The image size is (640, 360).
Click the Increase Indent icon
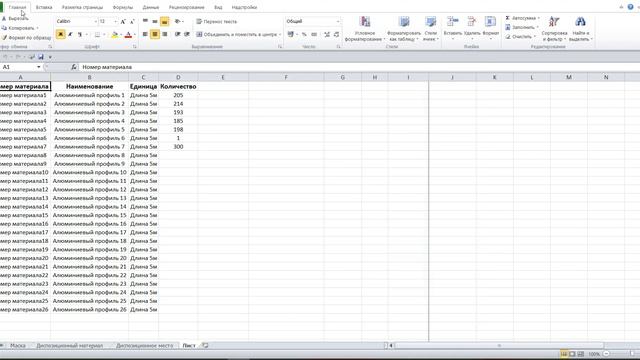pos(187,34)
